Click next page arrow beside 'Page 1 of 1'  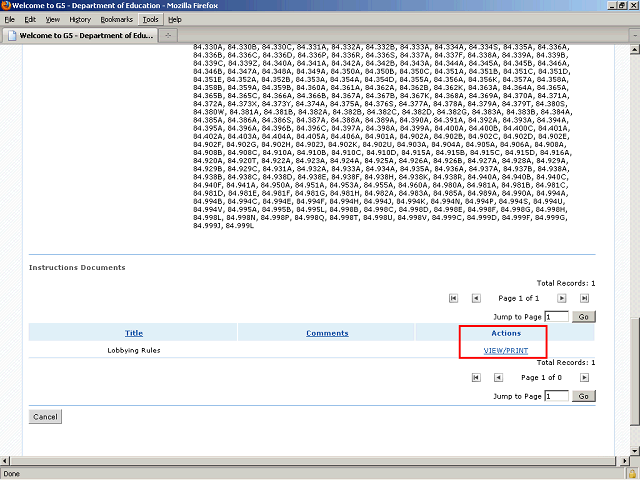564,298
